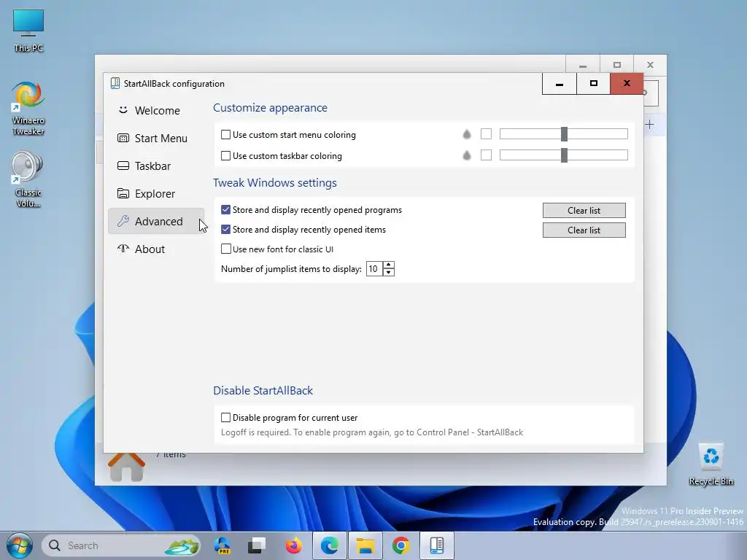Open the Start Menu settings section
The height and width of the screenshot is (560, 747).
[156, 138]
